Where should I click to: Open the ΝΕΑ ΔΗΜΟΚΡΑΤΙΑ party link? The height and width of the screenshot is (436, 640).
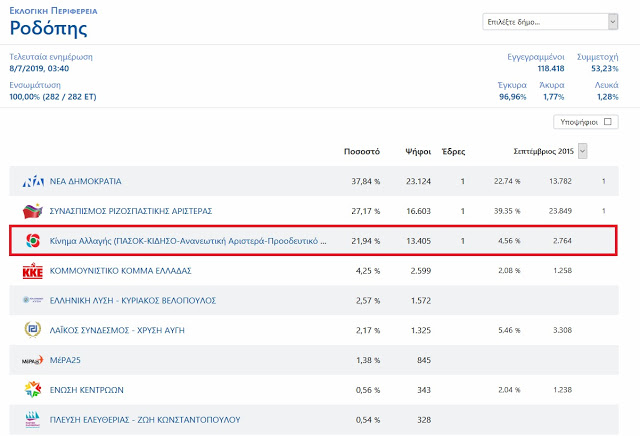[85, 181]
